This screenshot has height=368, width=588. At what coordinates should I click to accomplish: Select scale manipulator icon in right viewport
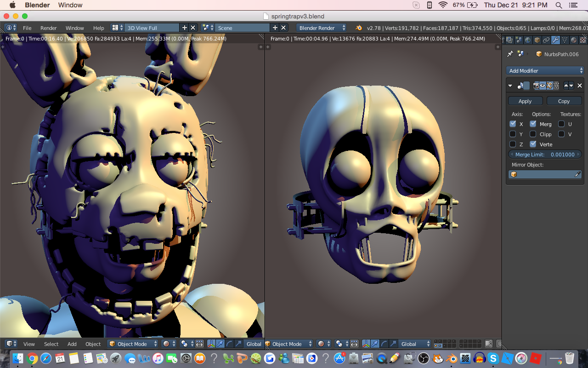coord(393,344)
